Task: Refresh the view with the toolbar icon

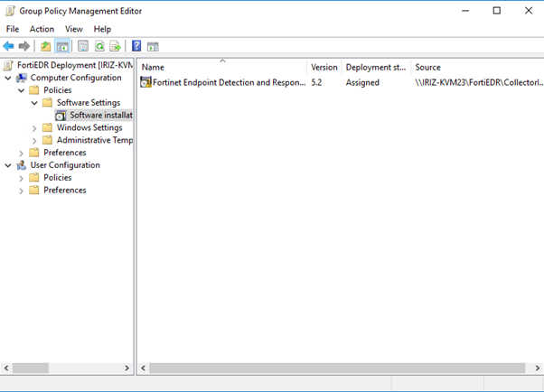Action: [x=99, y=46]
